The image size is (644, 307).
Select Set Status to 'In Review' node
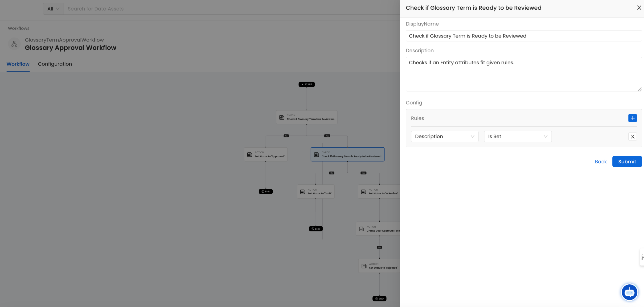[x=379, y=192]
